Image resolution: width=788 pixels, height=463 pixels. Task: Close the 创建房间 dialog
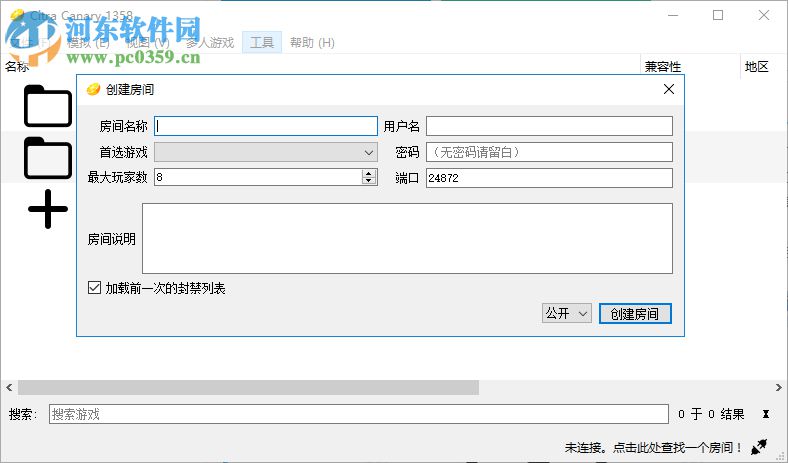pos(668,89)
